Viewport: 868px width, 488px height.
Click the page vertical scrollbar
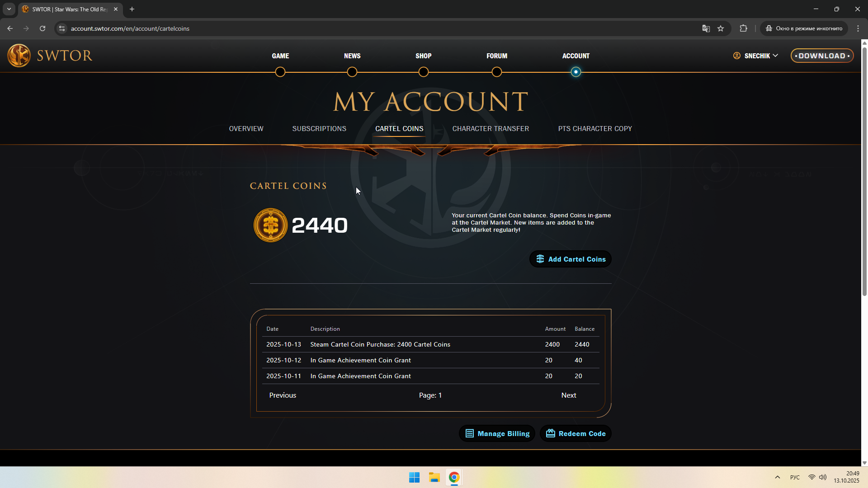click(864, 172)
